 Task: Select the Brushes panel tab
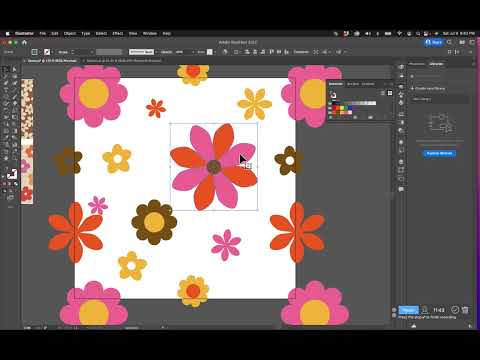pyautogui.click(x=353, y=84)
